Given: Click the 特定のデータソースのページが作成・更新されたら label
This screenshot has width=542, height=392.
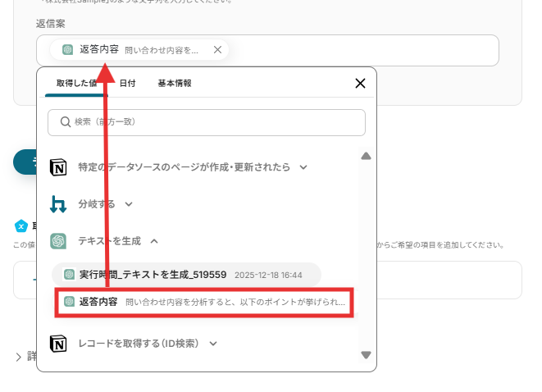Looking at the screenshot, I should click(x=184, y=167).
